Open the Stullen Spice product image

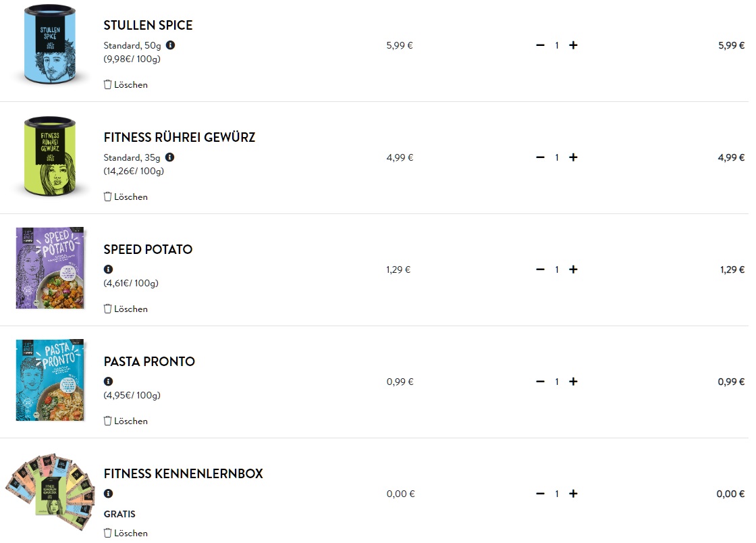click(x=49, y=45)
